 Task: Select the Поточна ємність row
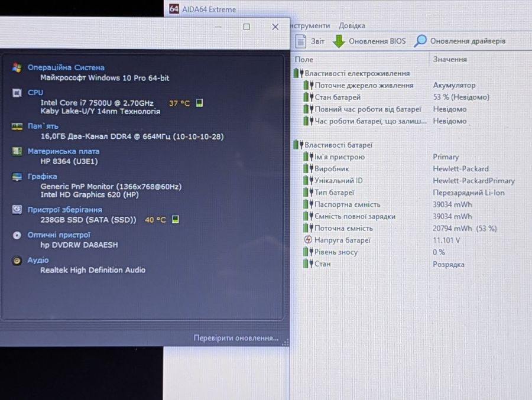click(400, 228)
